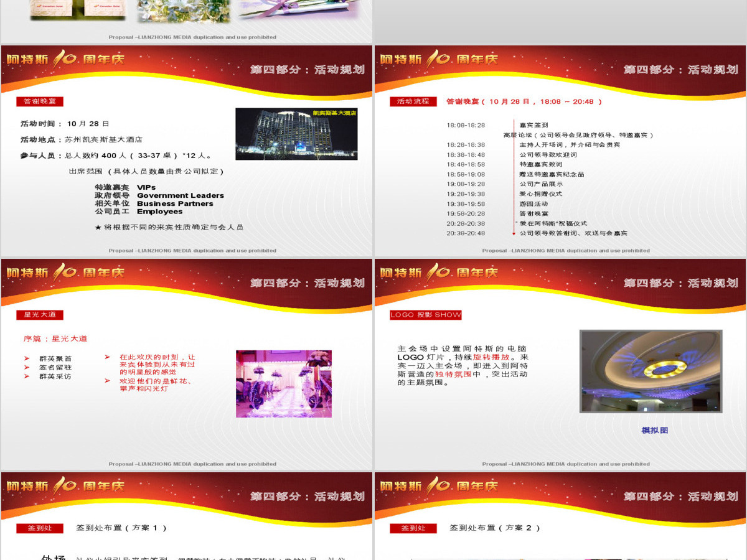
Task: Select the 20:38-20:48 公司领导致答谢词 row
Action: coord(537,233)
